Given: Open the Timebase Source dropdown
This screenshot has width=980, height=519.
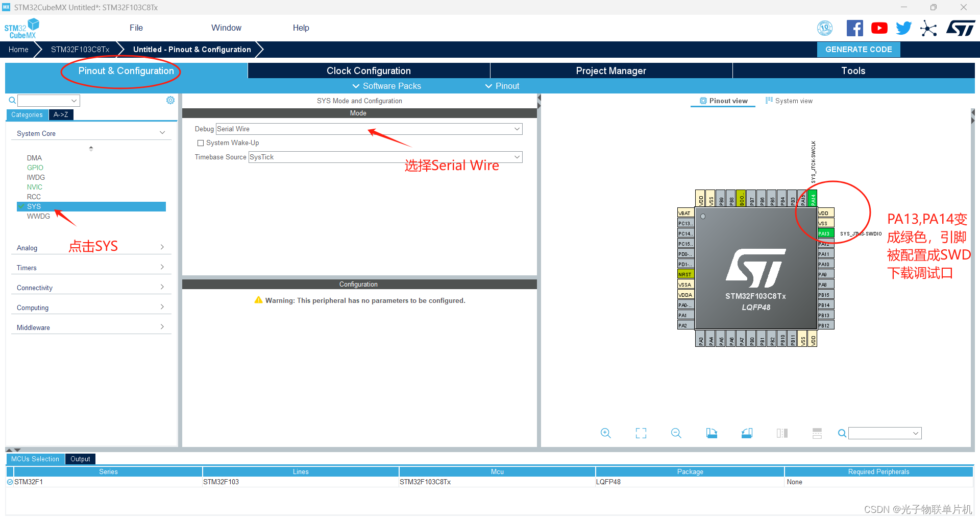Looking at the screenshot, I should click(385, 157).
